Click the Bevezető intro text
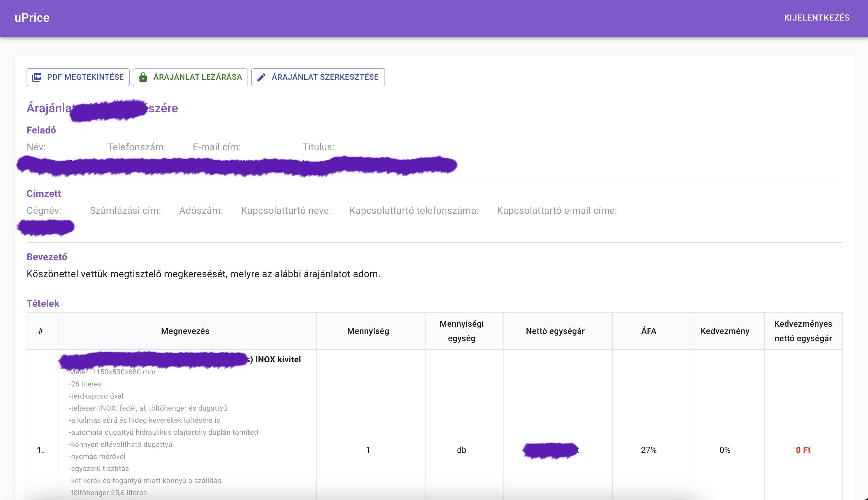 pyautogui.click(x=203, y=274)
